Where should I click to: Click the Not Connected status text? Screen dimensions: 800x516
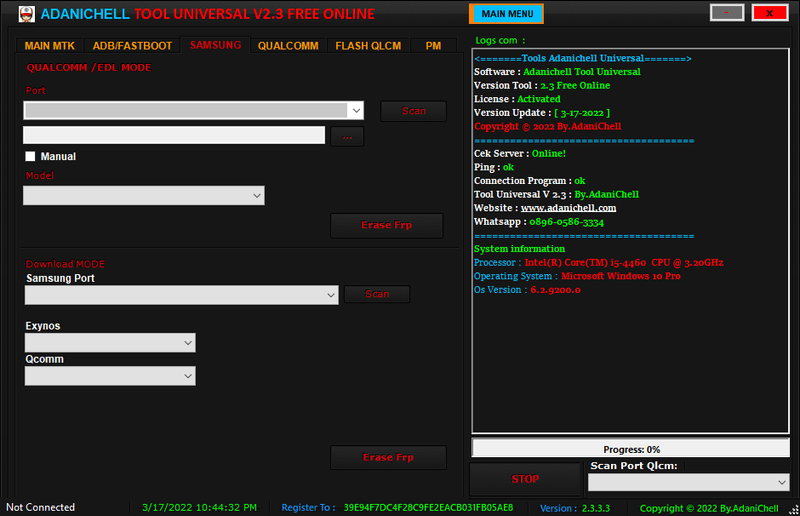click(x=40, y=507)
